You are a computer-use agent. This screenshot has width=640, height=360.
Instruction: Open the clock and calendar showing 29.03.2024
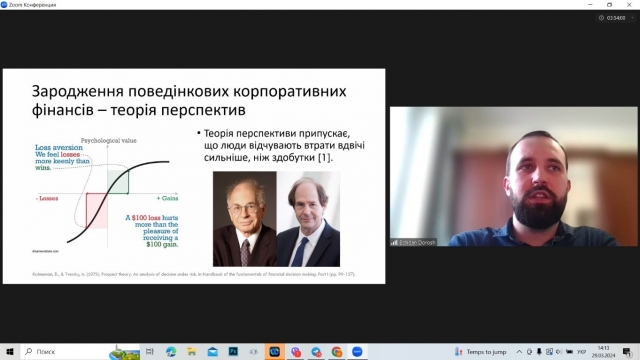click(603, 351)
